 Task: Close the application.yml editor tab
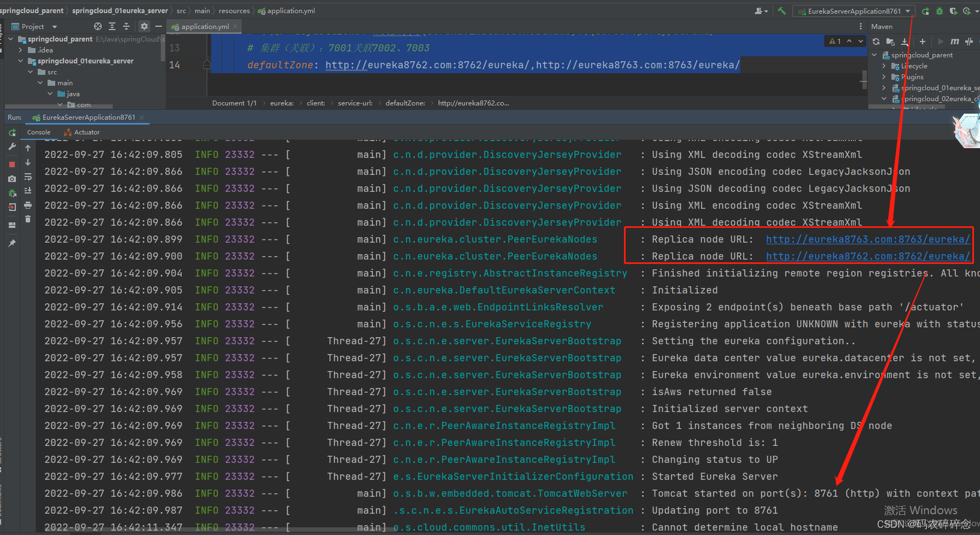tap(235, 26)
